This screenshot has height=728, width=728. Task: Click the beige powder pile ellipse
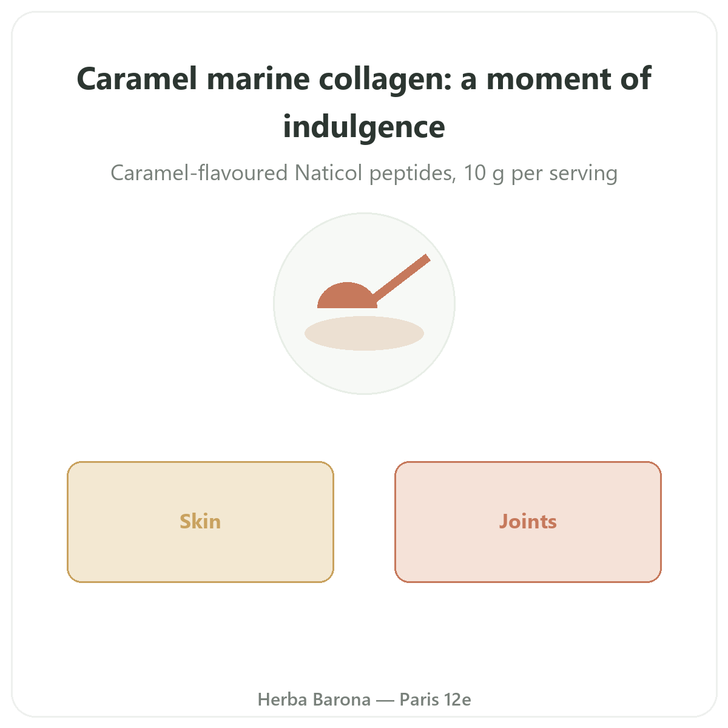[364, 333]
